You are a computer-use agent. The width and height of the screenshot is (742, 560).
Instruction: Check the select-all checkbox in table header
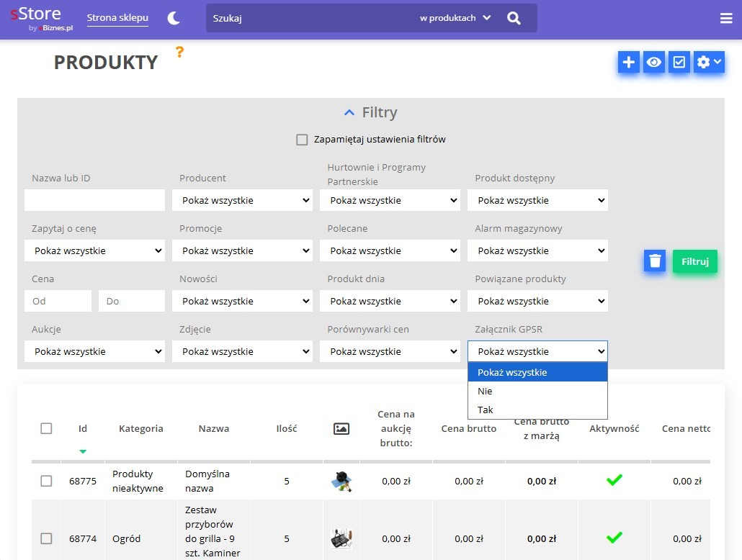46,428
